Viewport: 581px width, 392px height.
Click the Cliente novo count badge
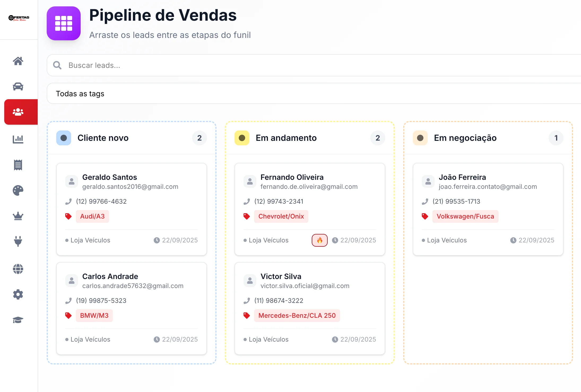[200, 138]
